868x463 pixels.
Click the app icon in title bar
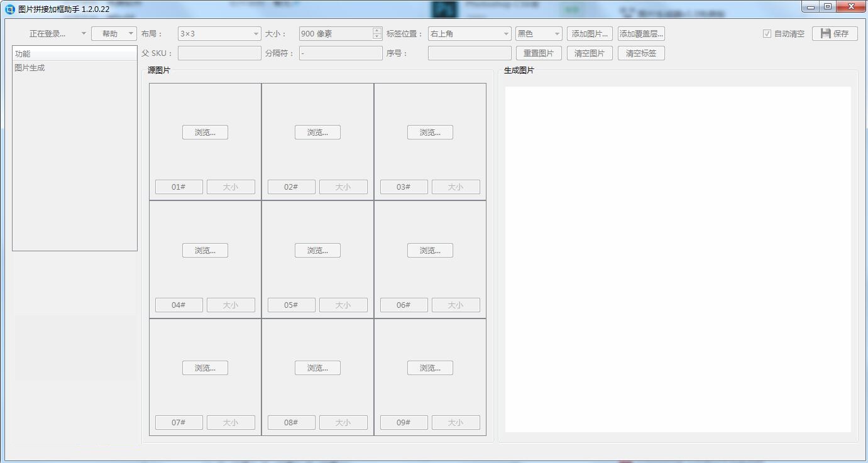click(9, 9)
